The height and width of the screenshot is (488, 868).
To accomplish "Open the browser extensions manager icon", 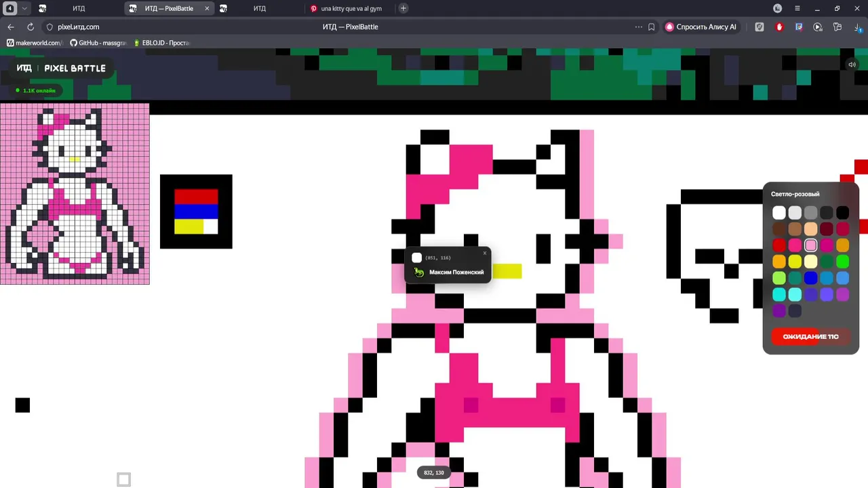I will [837, 27].
